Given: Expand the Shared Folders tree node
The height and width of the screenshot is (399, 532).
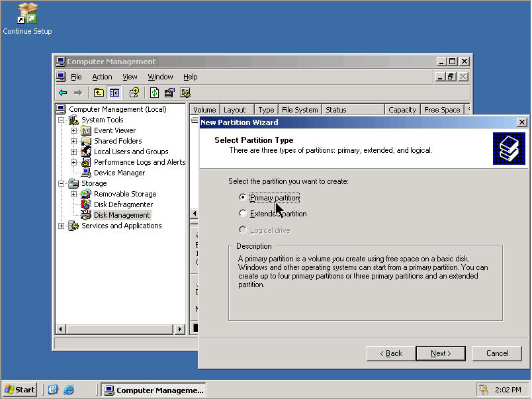Looking at the screenshot, I should [73, 141].
